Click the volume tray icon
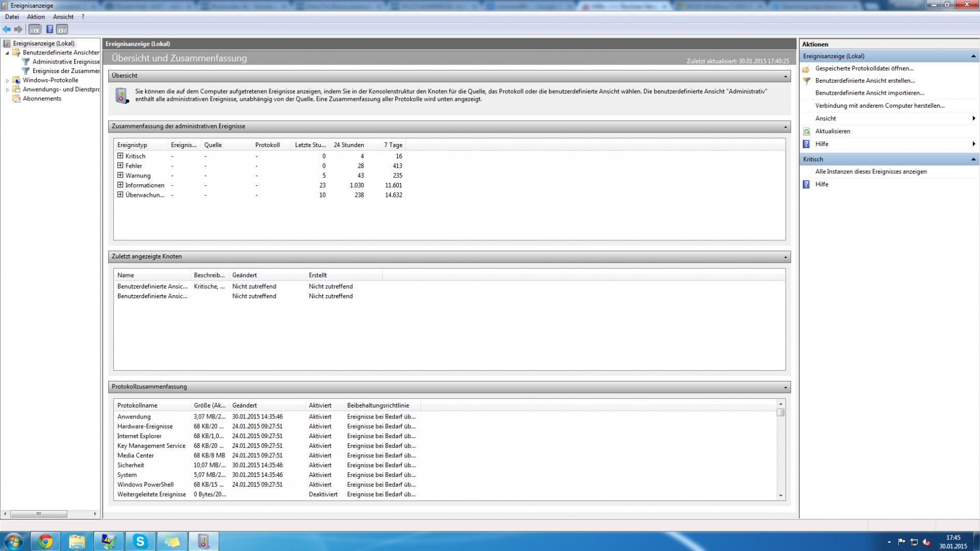 point(927,542)
